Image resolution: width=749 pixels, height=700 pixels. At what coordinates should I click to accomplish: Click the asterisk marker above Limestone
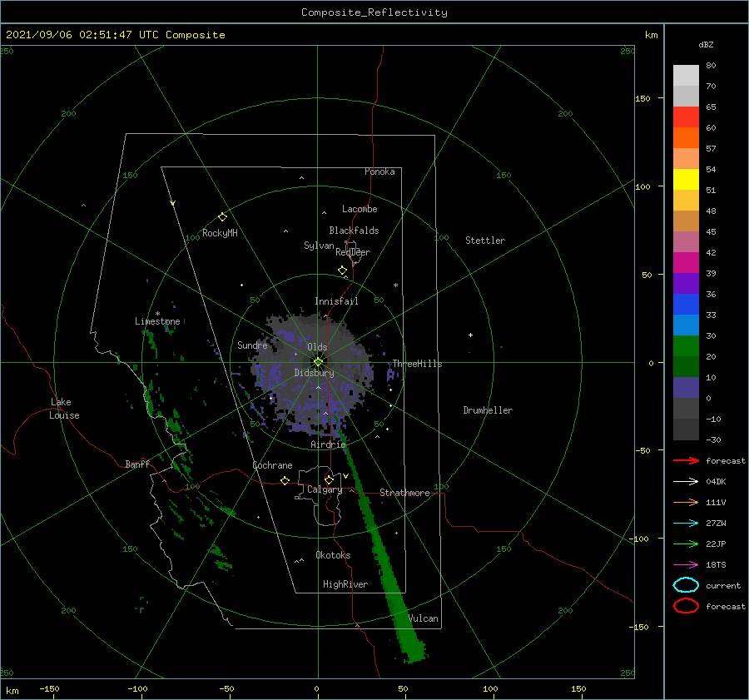157,314
